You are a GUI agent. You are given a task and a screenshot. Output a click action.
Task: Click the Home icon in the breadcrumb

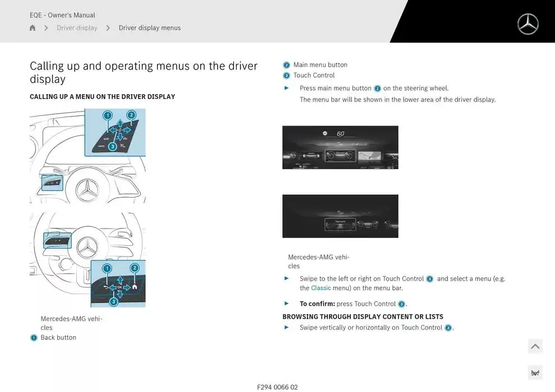[33, 28]
